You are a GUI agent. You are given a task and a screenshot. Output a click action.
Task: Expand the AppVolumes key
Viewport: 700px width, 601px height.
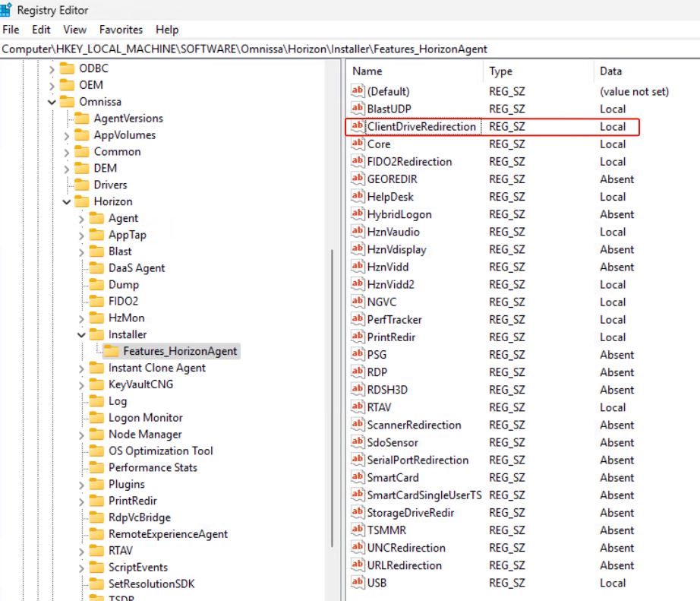[x=67, y=135]
